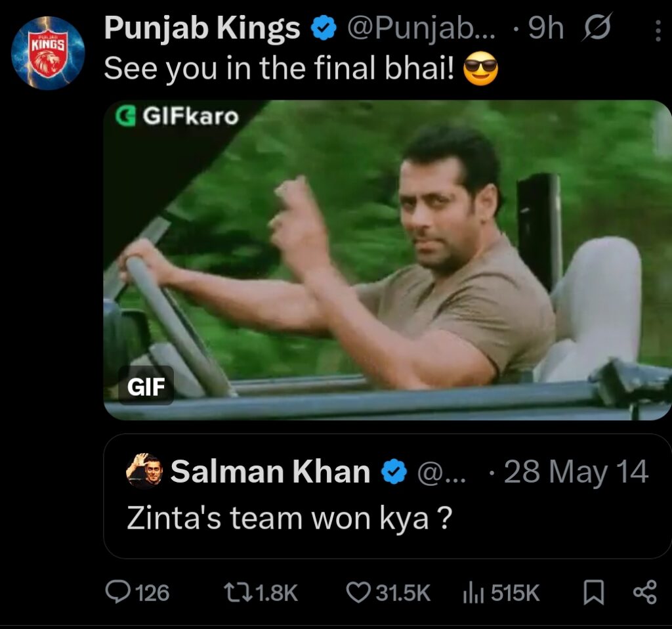The width and height of the screenshot is (672, 629).
Task: Open the 28 May 14 date on the quoted tweet
Action: [576, 471]
